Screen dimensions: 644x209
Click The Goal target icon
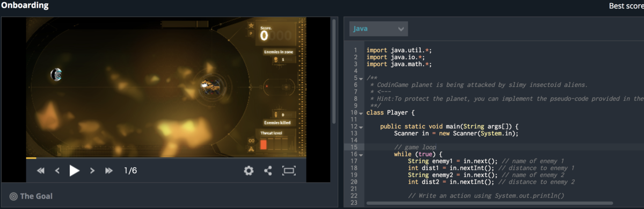(x=13, y=196)
